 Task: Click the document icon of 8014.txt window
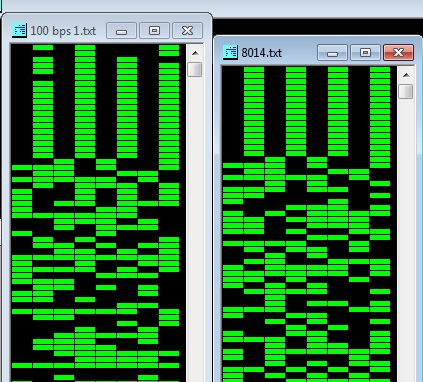(x=230, y=52)
